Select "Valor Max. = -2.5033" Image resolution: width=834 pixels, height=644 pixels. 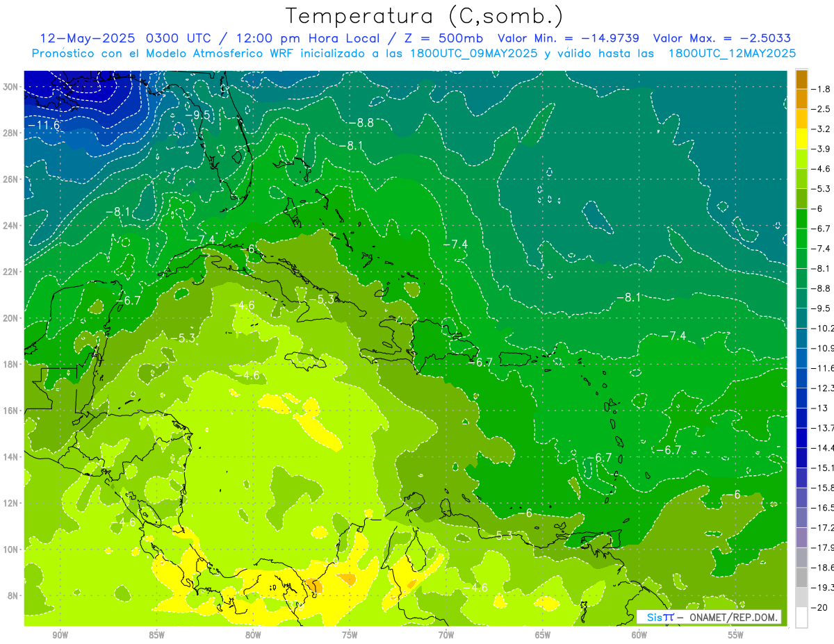coord(722,38)
